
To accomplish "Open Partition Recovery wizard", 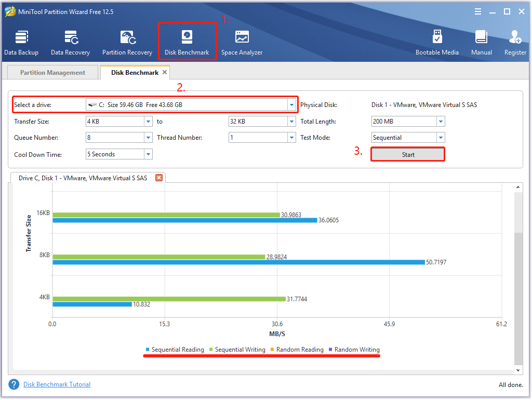I will pyautogui.click(x=127, y=43).
